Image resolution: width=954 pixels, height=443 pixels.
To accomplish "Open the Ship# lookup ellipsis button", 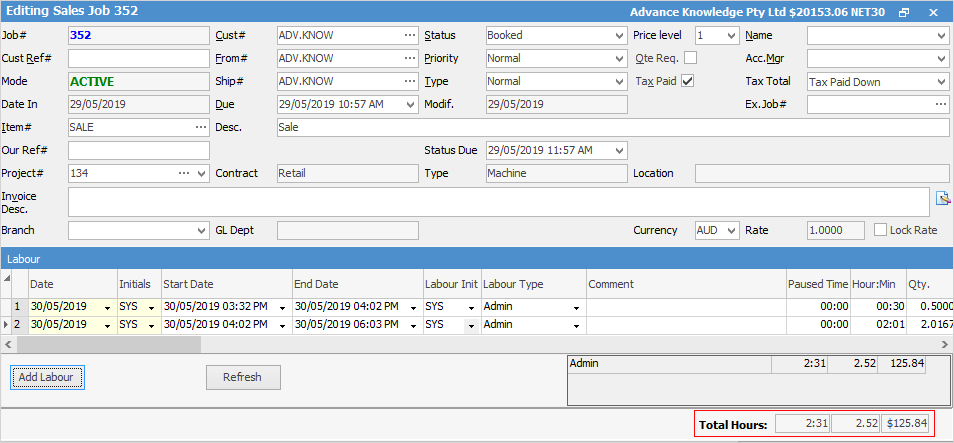I will pos(409,81).
